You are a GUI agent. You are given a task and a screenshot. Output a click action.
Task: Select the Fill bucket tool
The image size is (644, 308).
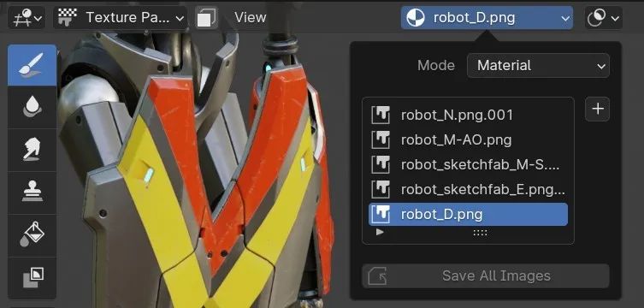pos(32,236)
